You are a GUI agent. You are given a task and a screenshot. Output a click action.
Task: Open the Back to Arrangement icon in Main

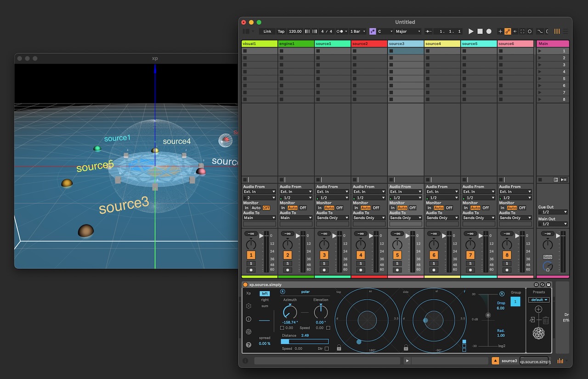(556, 180)
